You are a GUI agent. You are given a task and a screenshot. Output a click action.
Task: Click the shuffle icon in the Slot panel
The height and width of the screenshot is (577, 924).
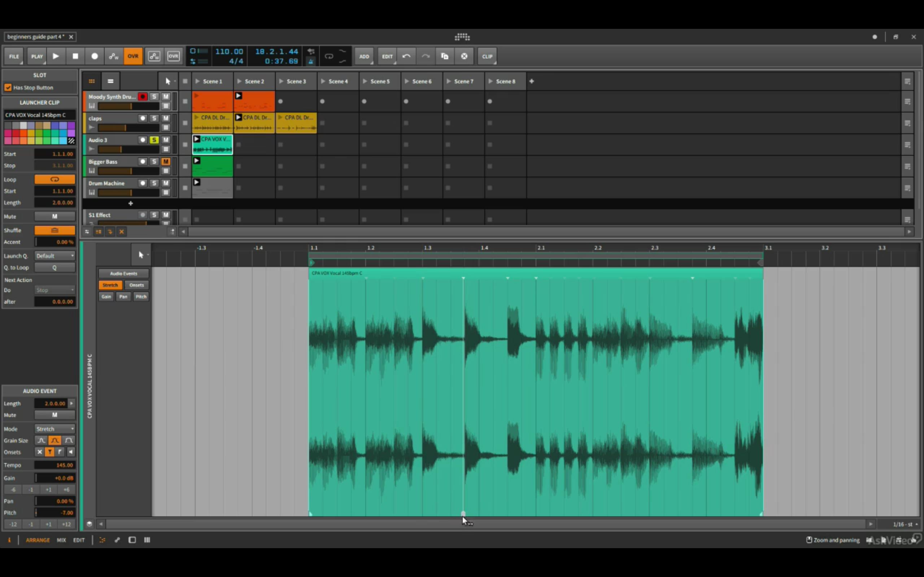[x=55, y=230]
